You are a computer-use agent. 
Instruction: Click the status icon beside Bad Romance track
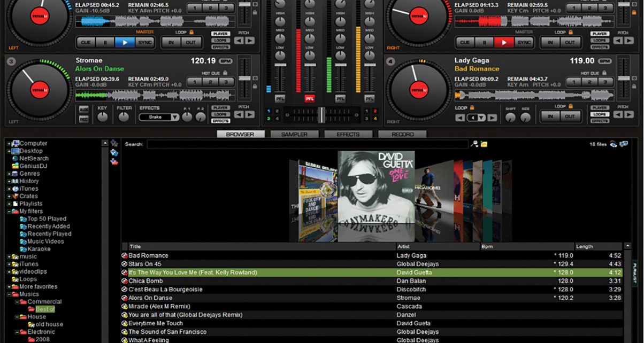click(125, 255)
